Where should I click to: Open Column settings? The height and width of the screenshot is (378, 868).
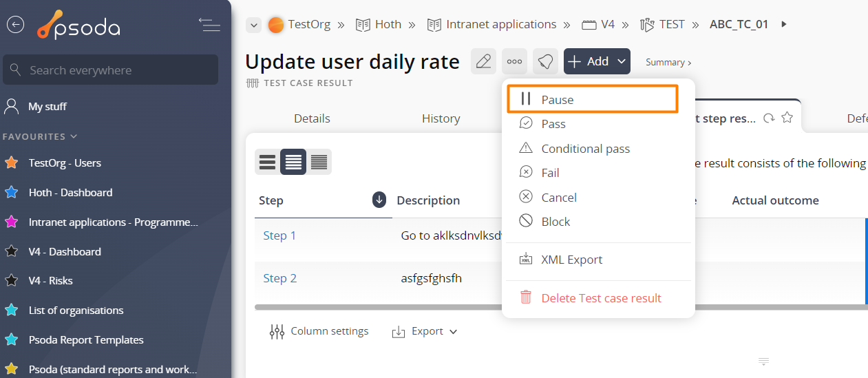pyautogui.click(x=319, y=331)
